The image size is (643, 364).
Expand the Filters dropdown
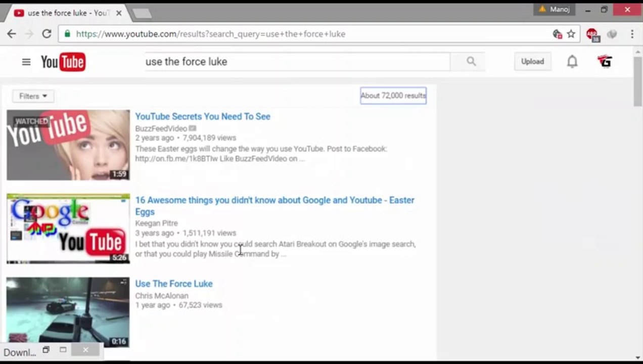[33, 96]
